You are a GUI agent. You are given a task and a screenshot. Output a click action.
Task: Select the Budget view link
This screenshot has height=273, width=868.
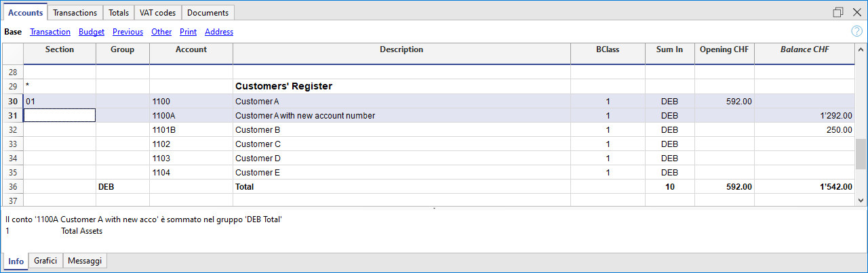(x=92, y=32)
